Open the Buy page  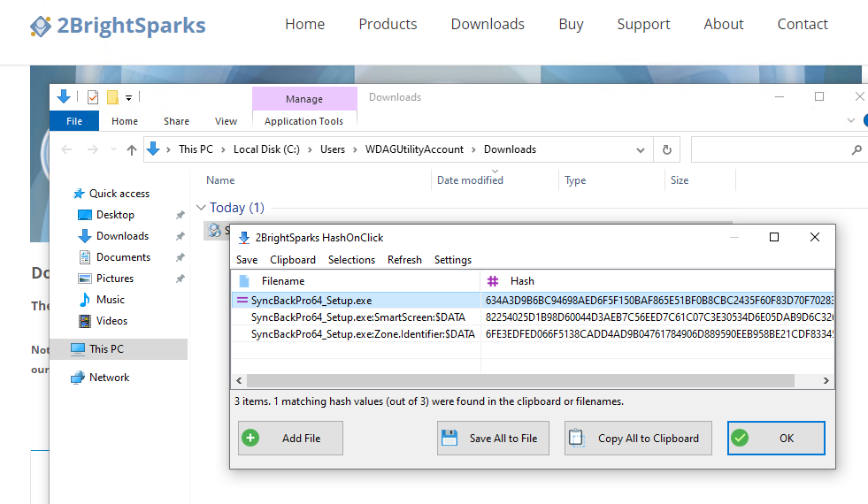tap(571, 25)
